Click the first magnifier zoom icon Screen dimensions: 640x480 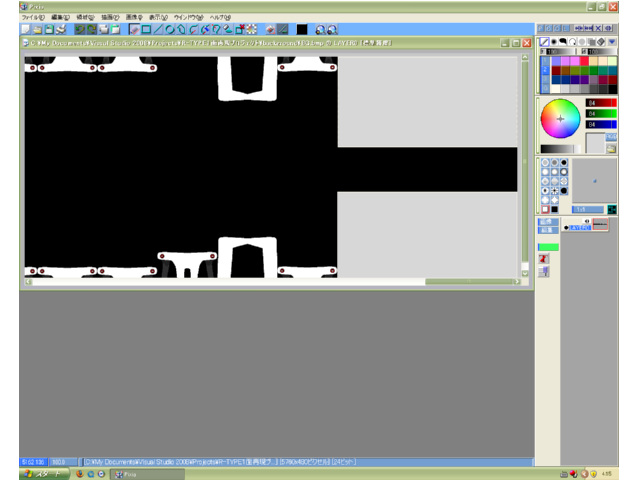tap(320, 29)
